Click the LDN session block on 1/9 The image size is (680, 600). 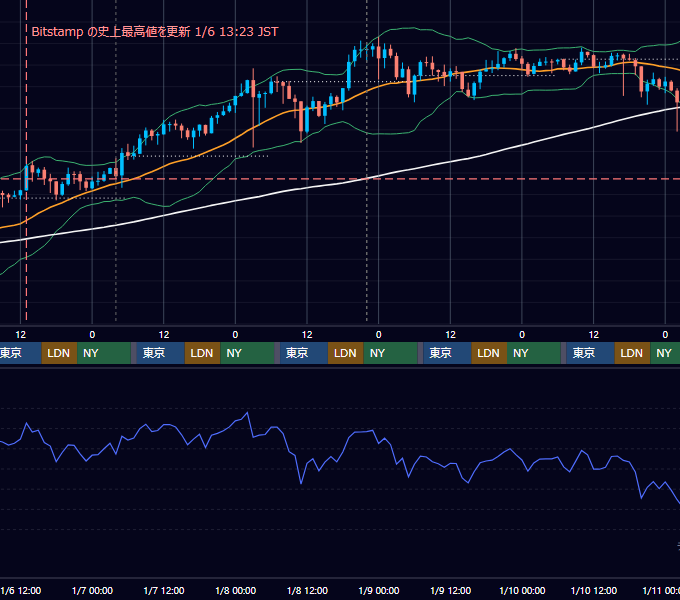pyautogui.click(x=489, y=353)
